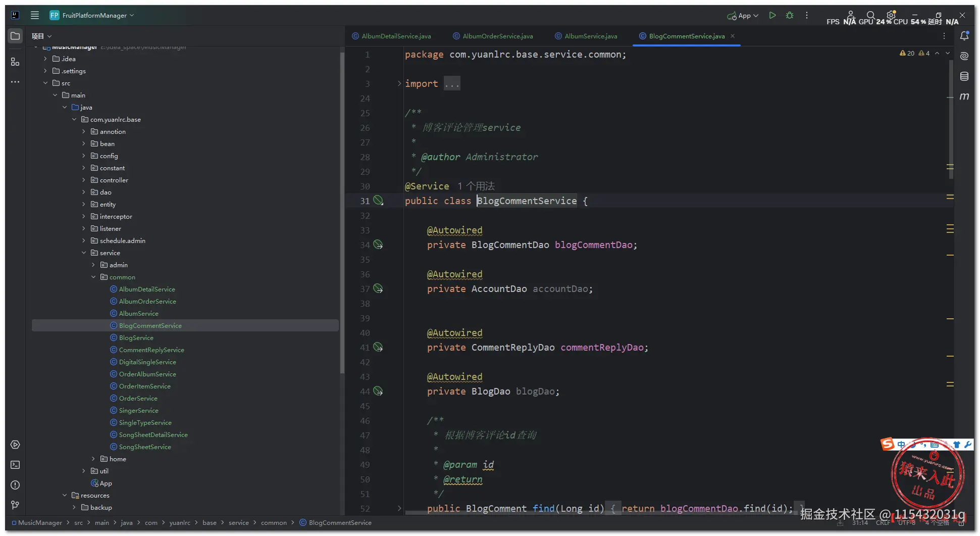The width and height of the screenshot is (980, 536).
Task: Open the Project tool window icon
Action: [15, 36]
